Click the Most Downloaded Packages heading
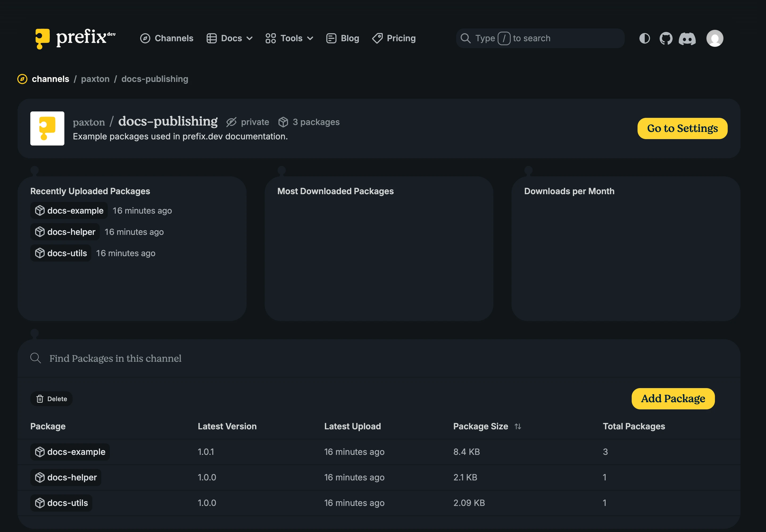 [x=336, y=191]
